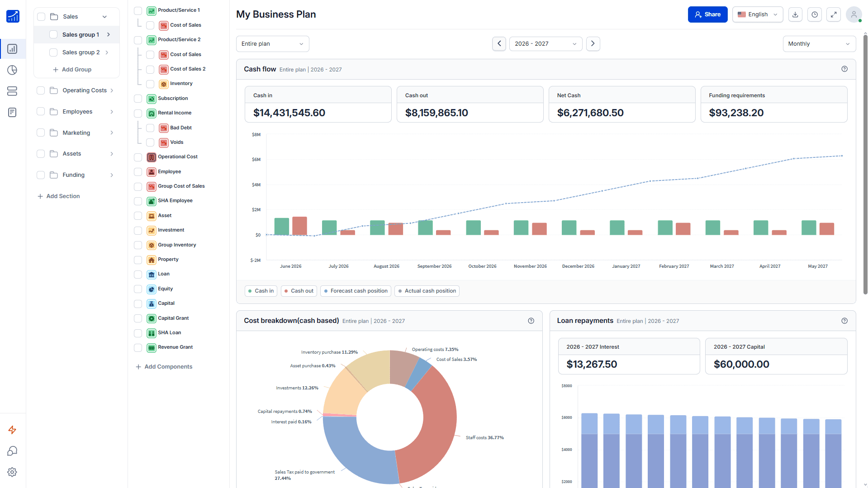
Task: Click the Cost breakdown help icon
Action: click(x=531, y=321)
